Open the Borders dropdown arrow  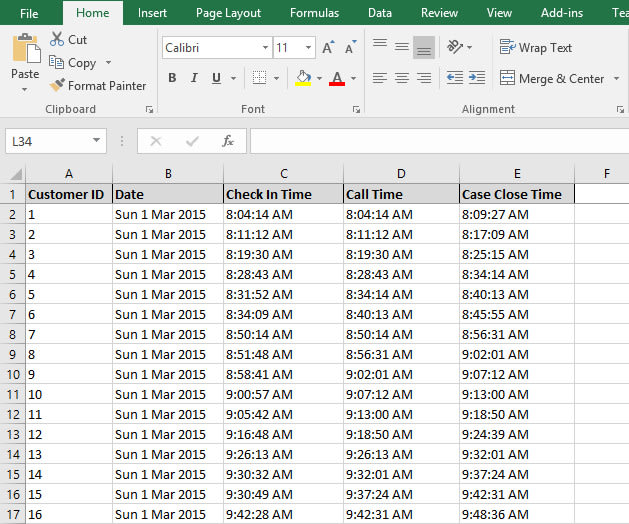coord(276,78)
